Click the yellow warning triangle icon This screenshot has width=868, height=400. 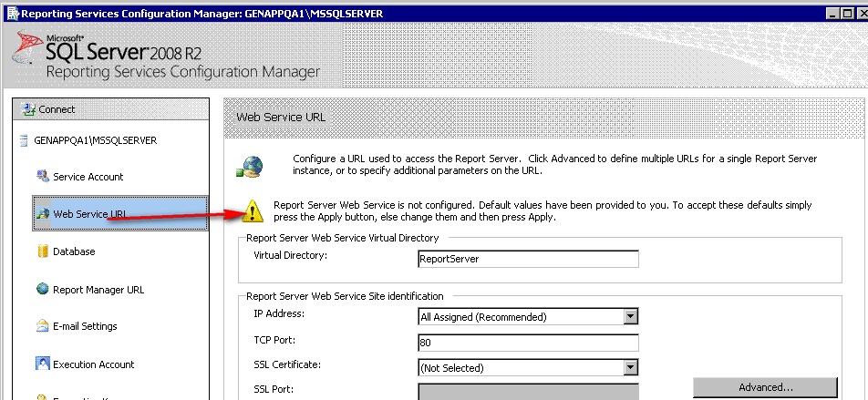point(253,210)
